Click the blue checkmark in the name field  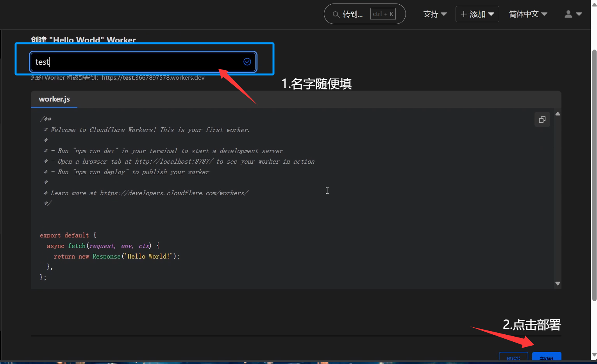click(247, 62)
